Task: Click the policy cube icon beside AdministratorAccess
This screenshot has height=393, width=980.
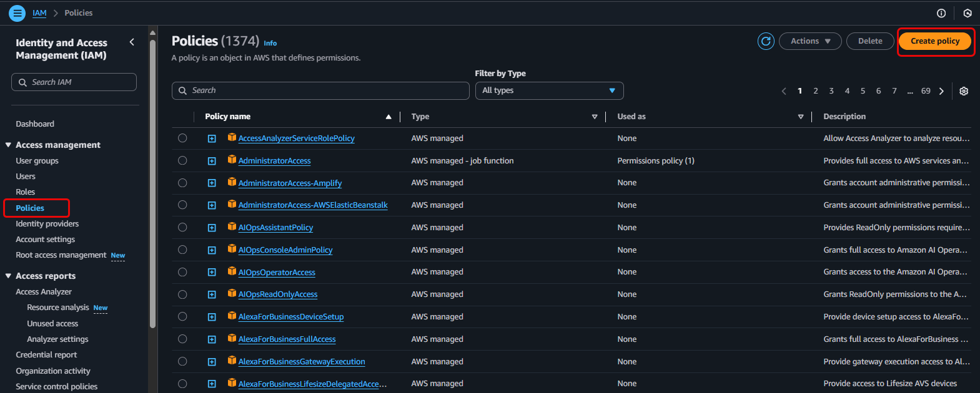Action: pos(232,160)
